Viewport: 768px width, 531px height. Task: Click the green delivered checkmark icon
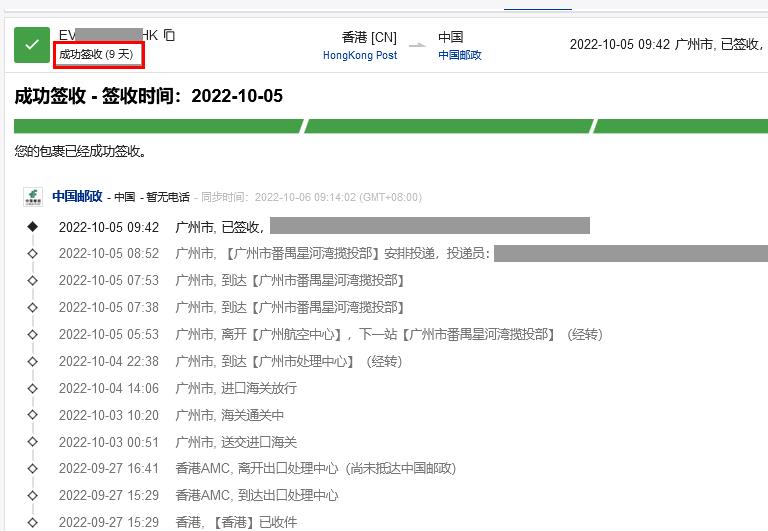[32, 45]
